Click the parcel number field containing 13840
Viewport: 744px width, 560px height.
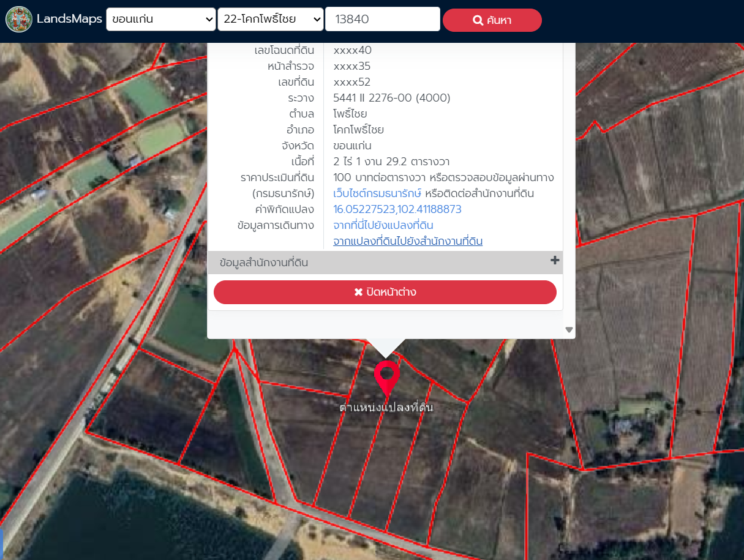[x=382, y=19]
